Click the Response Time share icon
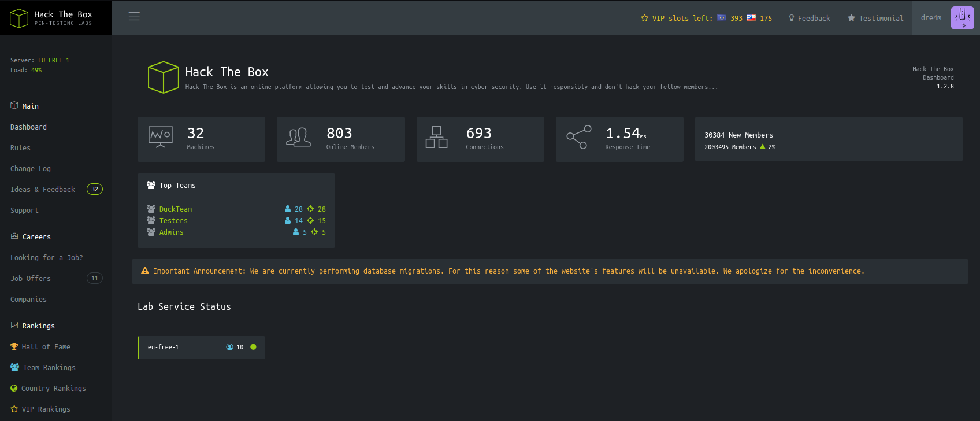This screenshot has height=421, width=980. tap(579, 137)
